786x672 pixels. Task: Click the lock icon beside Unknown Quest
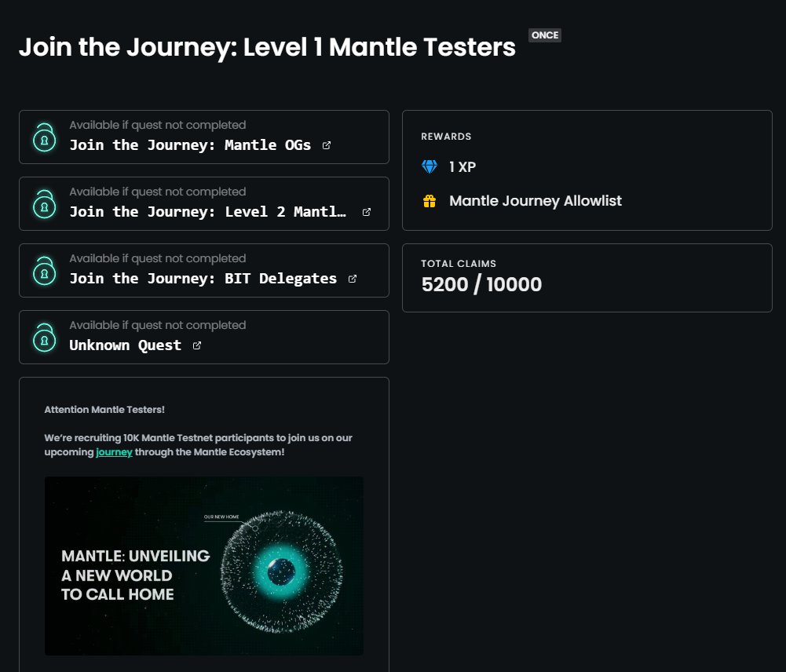tap(45, 338)
